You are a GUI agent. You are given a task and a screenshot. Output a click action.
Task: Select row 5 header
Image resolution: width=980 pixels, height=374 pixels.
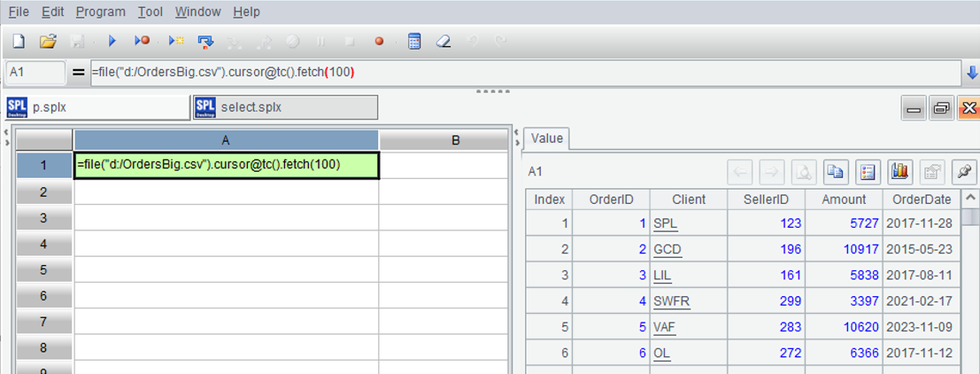click(x=43, y=269)
